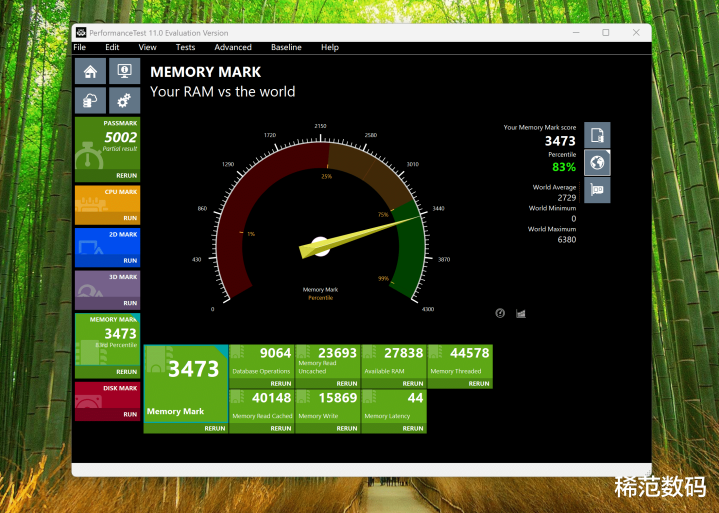Click the Memory Threaded 44578 result
The height and width of the screenshot is (513, 719).
pyautogui.click(x=460, y=361)
